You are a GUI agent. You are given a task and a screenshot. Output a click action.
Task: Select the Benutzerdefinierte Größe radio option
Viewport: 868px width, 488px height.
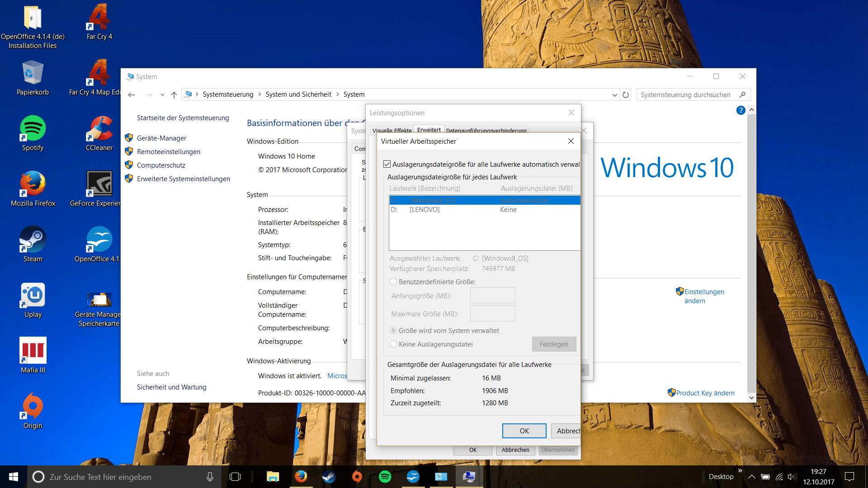pos(393,282)
